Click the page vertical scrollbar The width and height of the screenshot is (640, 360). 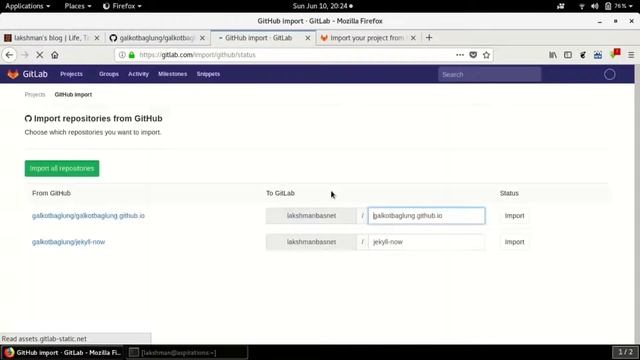pyautogui.click(x=637, y=204)
